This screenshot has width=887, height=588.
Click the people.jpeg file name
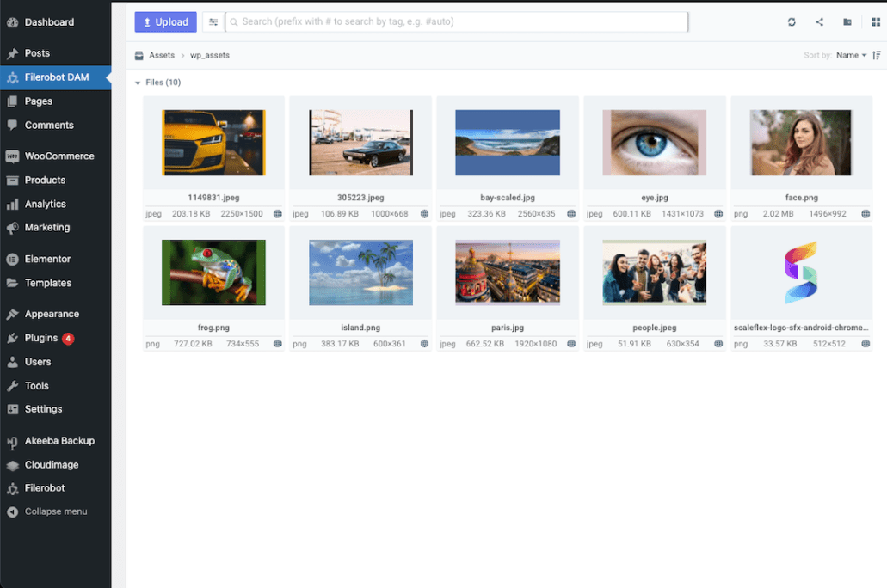click(x=655, y=328)
